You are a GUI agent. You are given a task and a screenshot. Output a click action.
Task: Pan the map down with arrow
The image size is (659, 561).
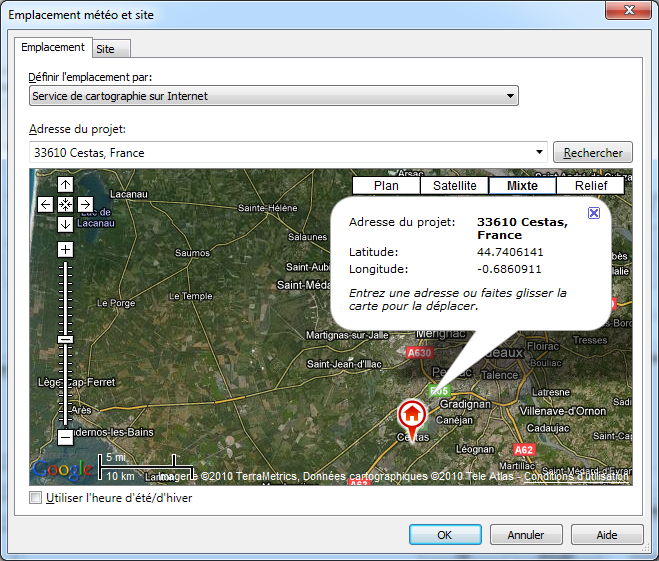tap(65, 224)
